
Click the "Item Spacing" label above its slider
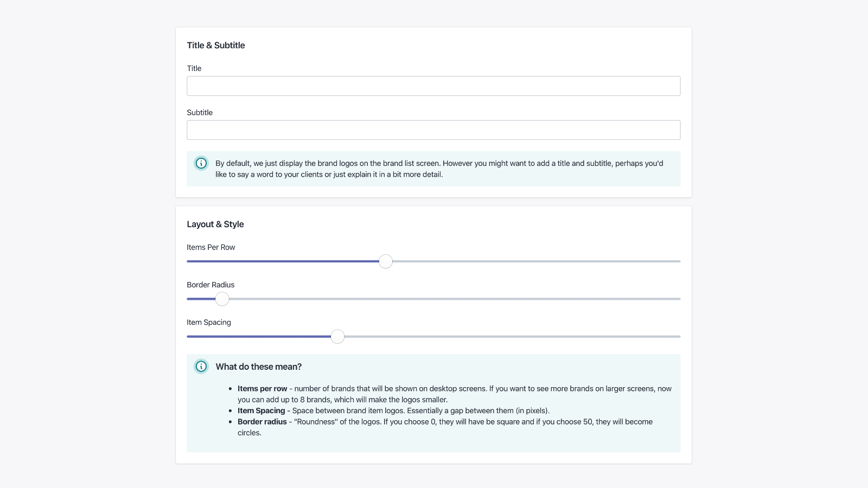coord(209,322)
